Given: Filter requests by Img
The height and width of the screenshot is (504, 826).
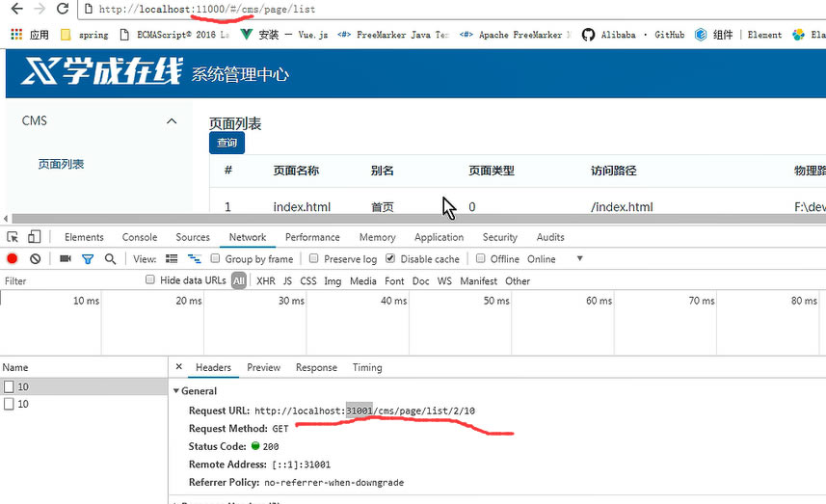Looking at the screenshot, I should (333, 281).
